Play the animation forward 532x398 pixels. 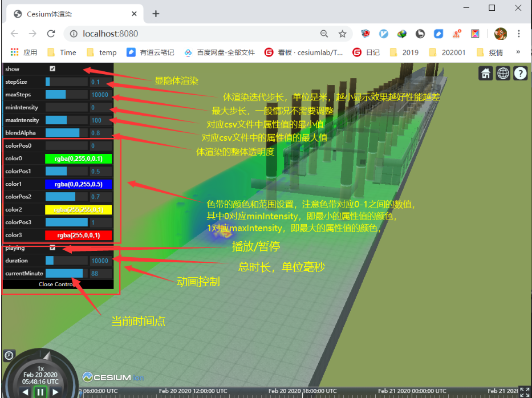coord(55,392)
